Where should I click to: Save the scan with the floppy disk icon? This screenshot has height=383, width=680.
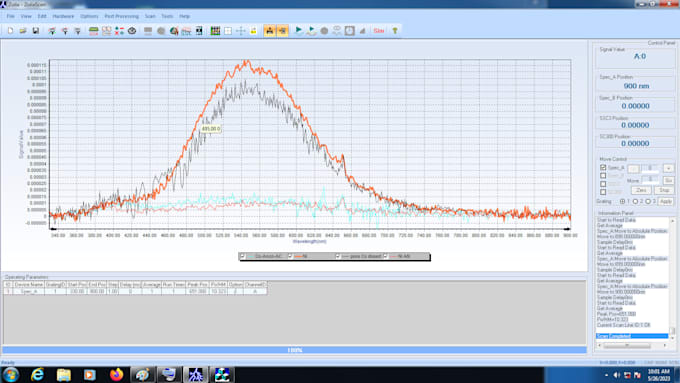point(36,31)
